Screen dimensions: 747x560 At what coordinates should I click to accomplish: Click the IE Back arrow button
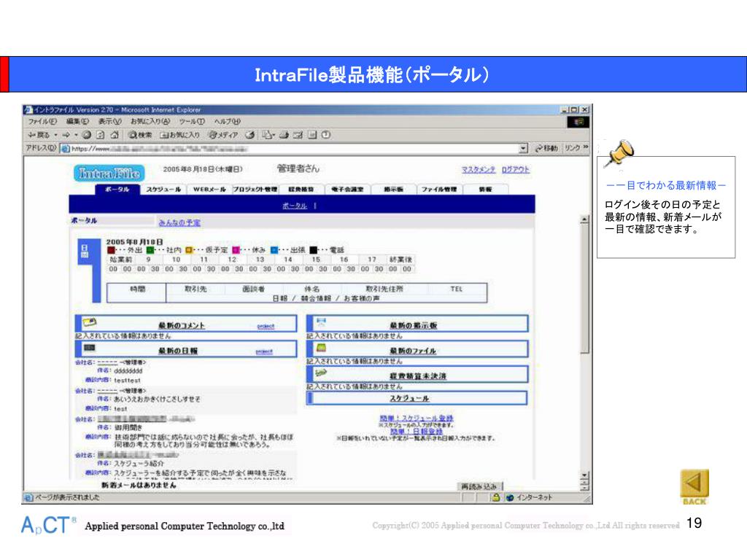39,135
